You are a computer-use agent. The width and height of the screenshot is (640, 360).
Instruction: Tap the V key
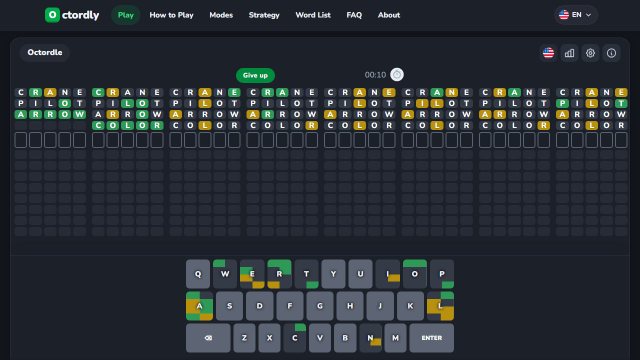pyautogui.click(x=320, y=338)
